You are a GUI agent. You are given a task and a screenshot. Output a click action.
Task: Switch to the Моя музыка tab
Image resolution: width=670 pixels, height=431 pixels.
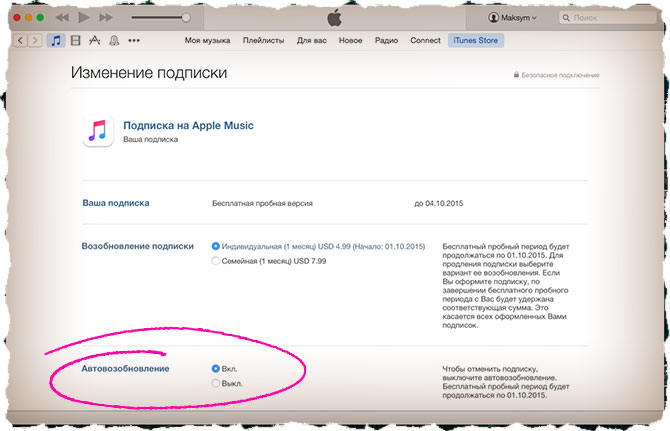pos(207,41)
